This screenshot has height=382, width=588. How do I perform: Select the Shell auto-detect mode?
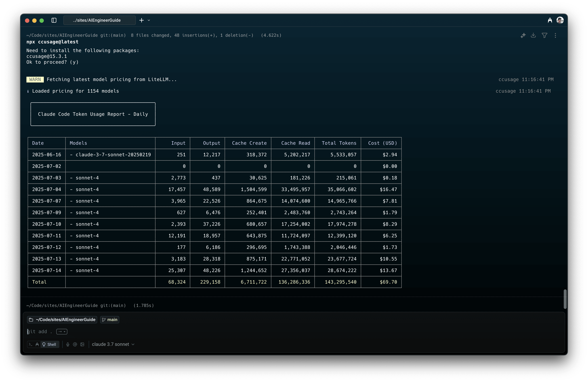(x=49, y=344)
